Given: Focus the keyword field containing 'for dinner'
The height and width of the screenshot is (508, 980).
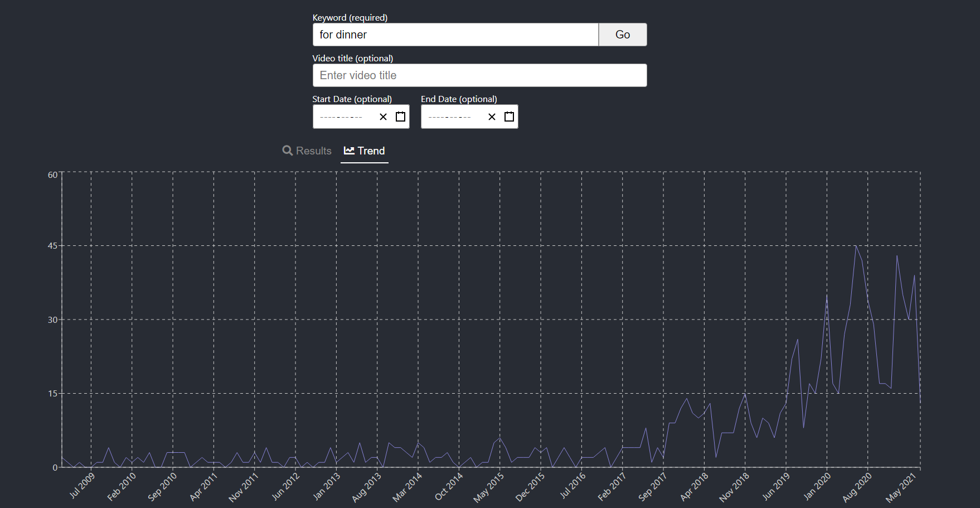Looking at the screenshot, I should click(455, 35).
